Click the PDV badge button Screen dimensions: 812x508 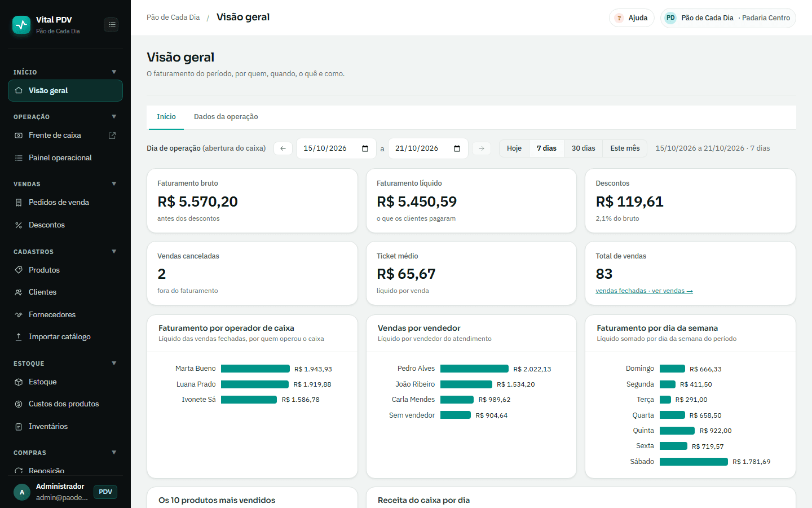click(105, 492)
